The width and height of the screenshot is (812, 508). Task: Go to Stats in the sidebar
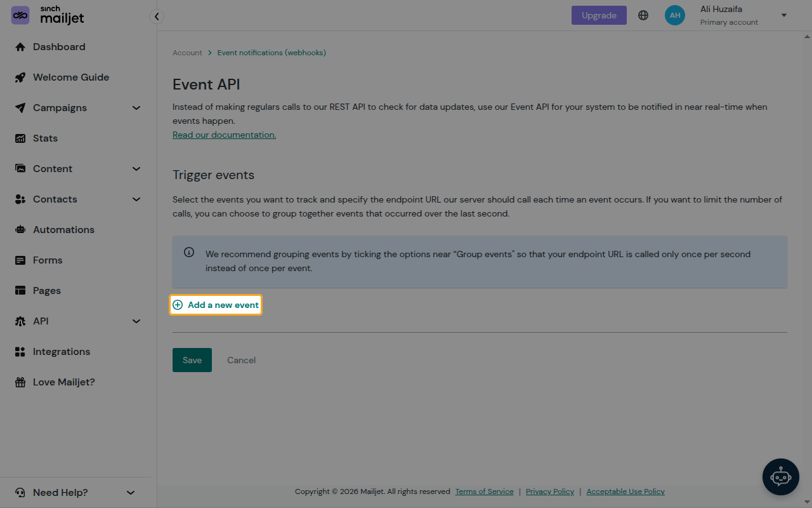click(x=45, y=138)
